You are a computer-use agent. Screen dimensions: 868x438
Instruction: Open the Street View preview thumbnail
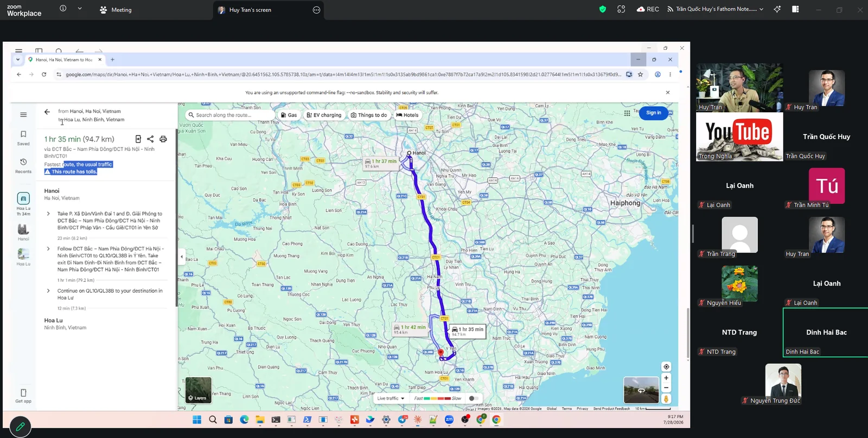pyautogui.click(x=641, y=390)
